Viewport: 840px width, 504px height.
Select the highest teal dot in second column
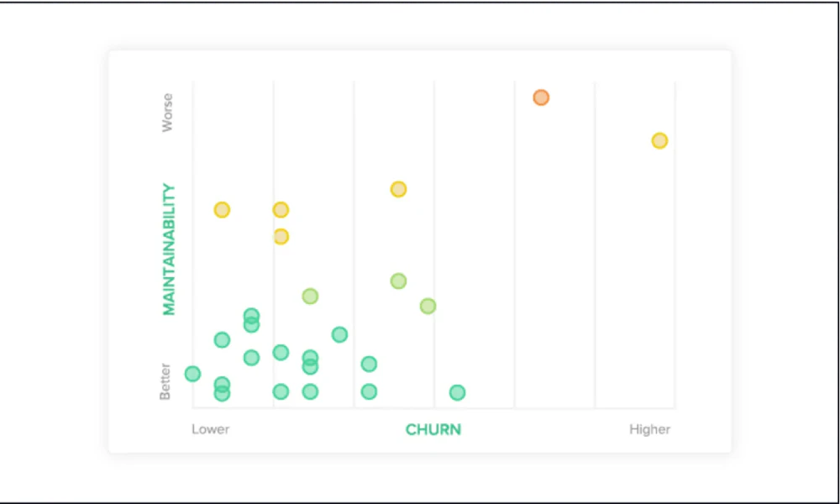coord(339,334)
